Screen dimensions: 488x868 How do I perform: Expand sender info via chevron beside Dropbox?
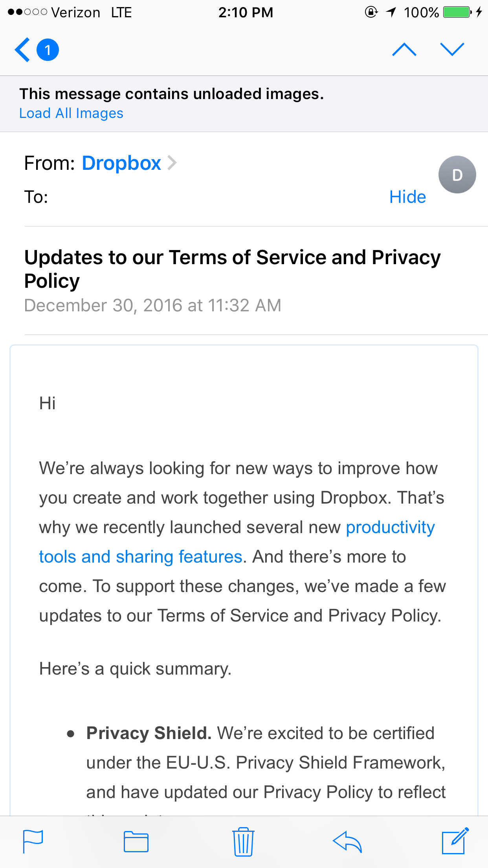click(x=172, y=163)
